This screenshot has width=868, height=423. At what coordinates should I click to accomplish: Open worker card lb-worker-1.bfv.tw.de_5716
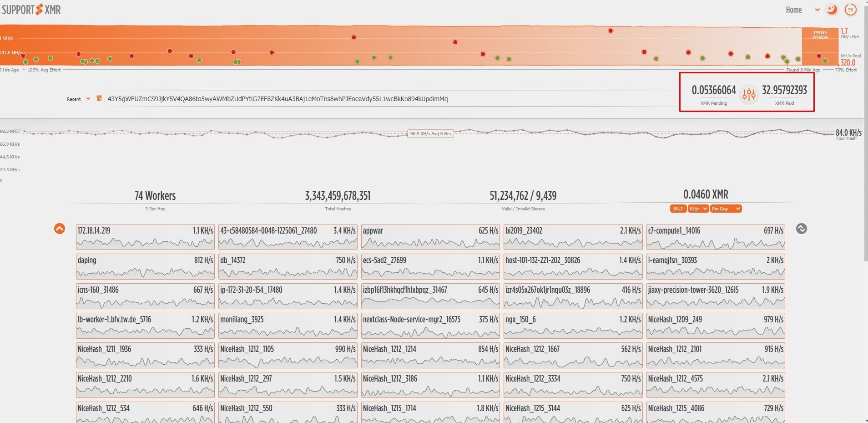coord(145,325)
